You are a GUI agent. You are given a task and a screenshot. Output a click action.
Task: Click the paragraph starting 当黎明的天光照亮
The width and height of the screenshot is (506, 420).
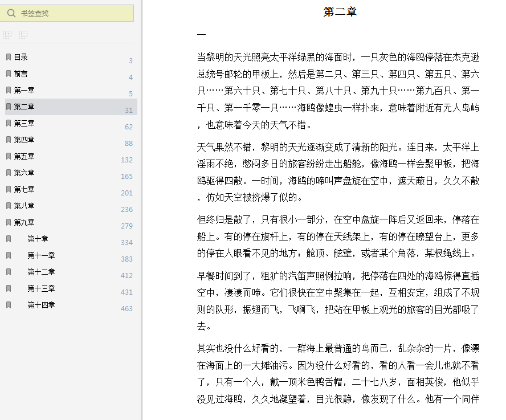338,91
